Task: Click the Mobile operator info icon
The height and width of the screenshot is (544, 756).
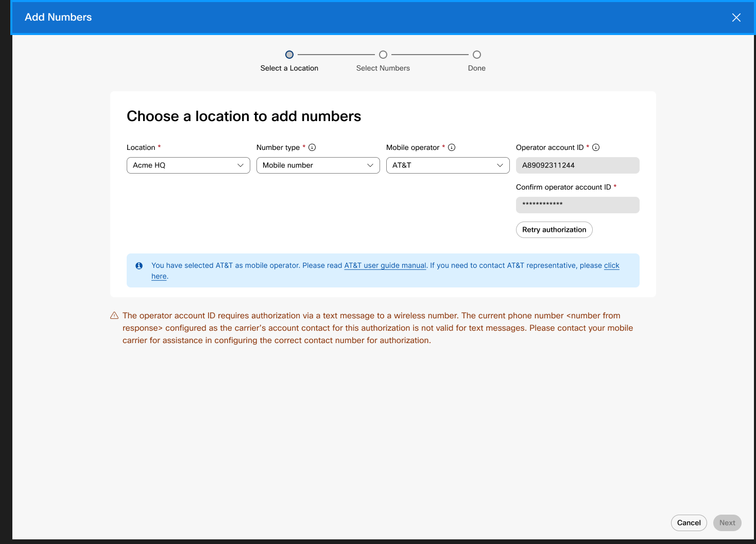Action: (x=452, y=147)
